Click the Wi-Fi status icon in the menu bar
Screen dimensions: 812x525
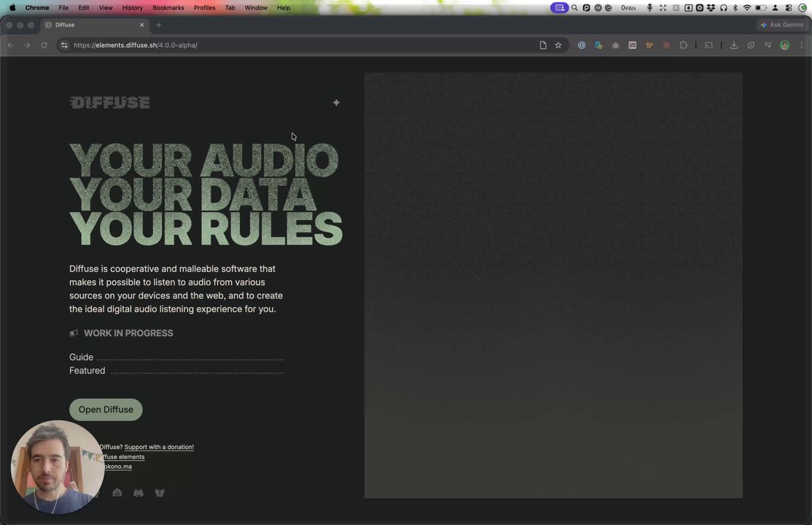[746, 8]
